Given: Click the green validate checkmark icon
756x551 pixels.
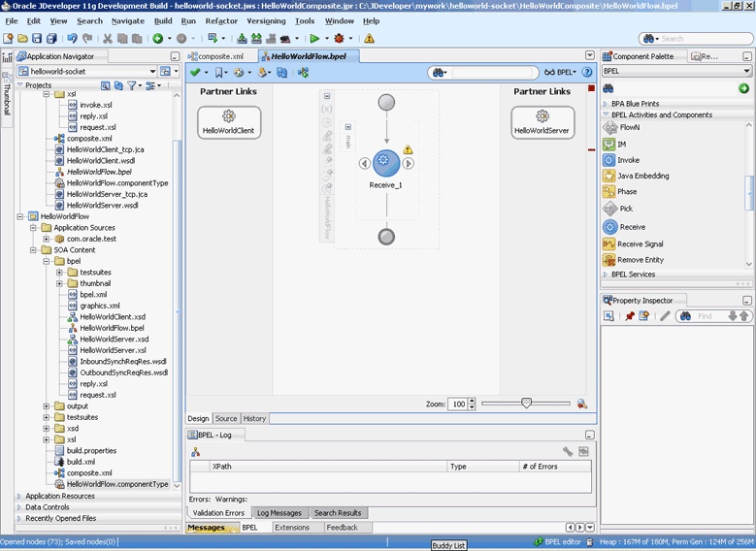Looking at the screenshot, I should [x=195, y=73].
